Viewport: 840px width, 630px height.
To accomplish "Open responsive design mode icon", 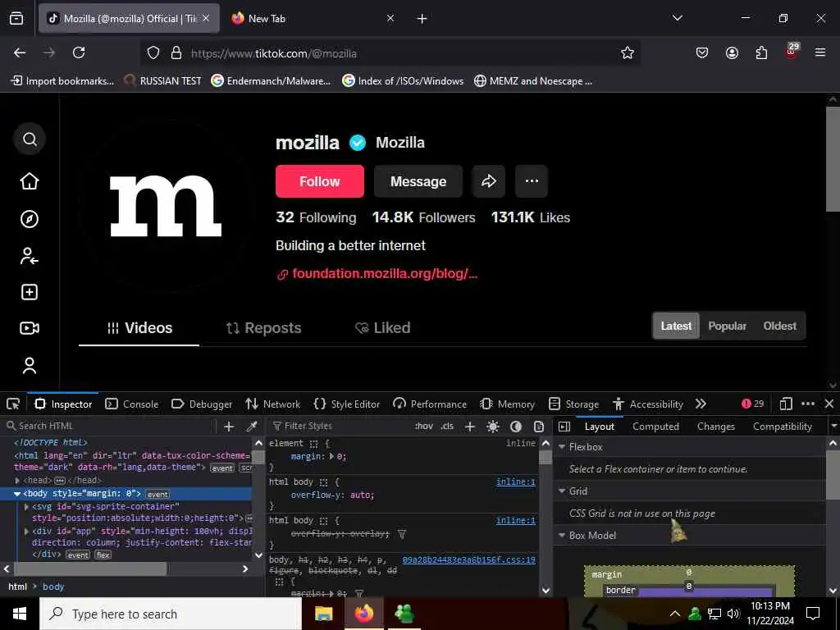I will coord(786,404).
